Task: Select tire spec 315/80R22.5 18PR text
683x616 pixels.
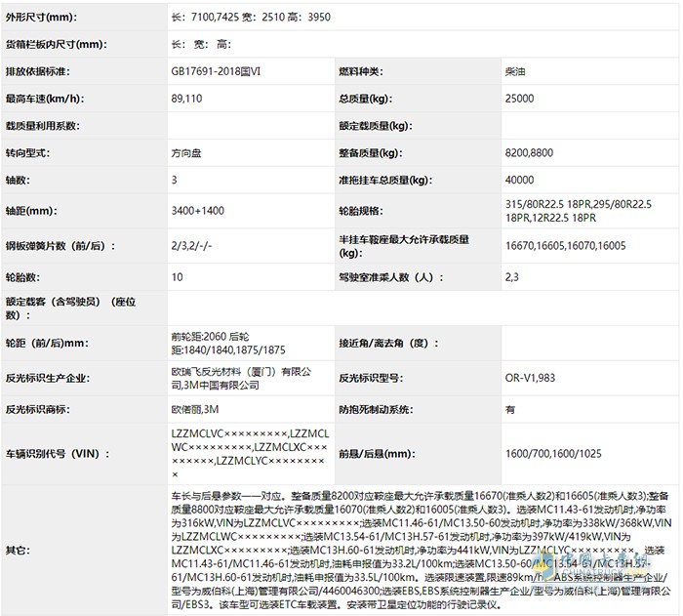Action: pyautogui.click(x=548, y=204)
